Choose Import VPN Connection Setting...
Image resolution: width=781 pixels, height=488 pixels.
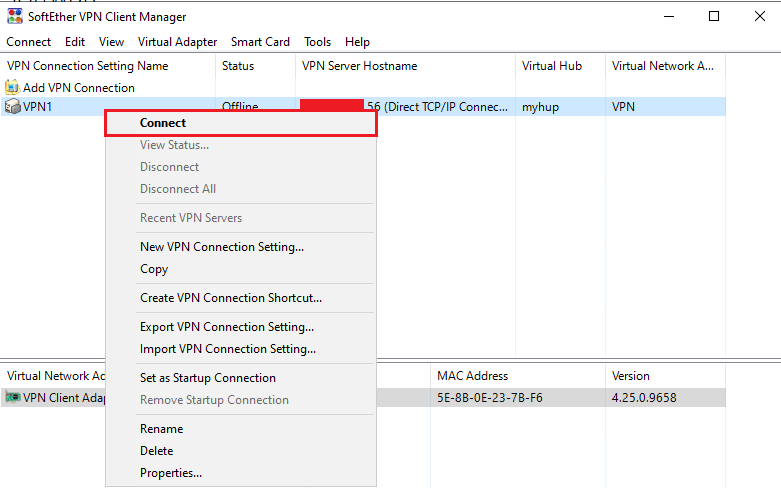point(241,349)
